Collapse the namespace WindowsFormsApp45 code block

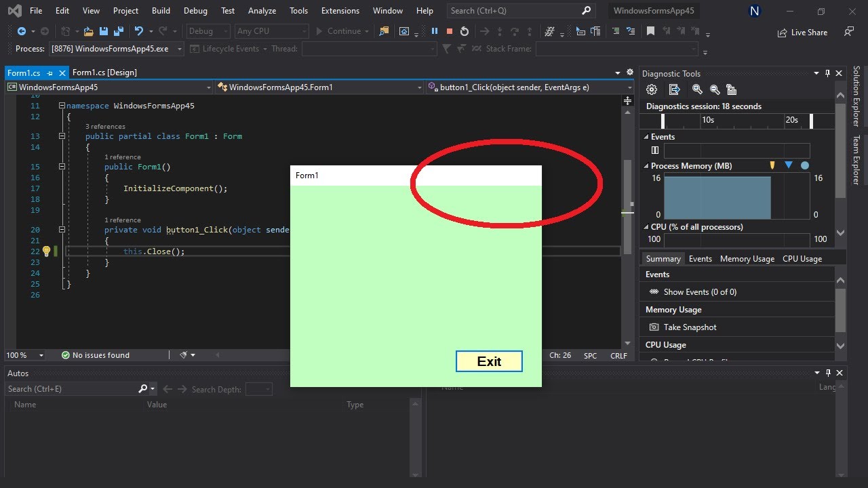point(62,106)
